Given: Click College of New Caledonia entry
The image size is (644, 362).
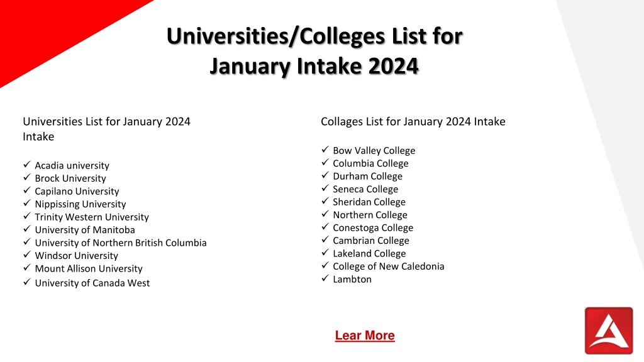Looking at the screenshot, I should point(389,266).
